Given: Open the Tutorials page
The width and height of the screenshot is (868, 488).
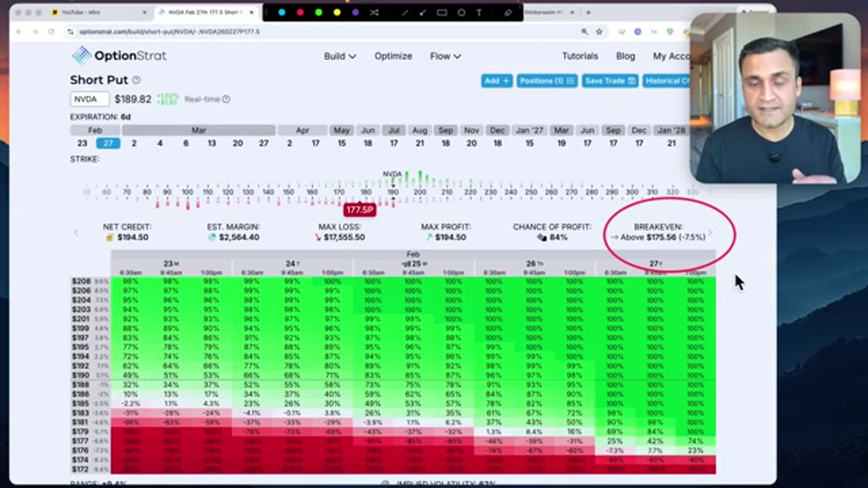Looking at the screenshot, I should click(580, 56).
